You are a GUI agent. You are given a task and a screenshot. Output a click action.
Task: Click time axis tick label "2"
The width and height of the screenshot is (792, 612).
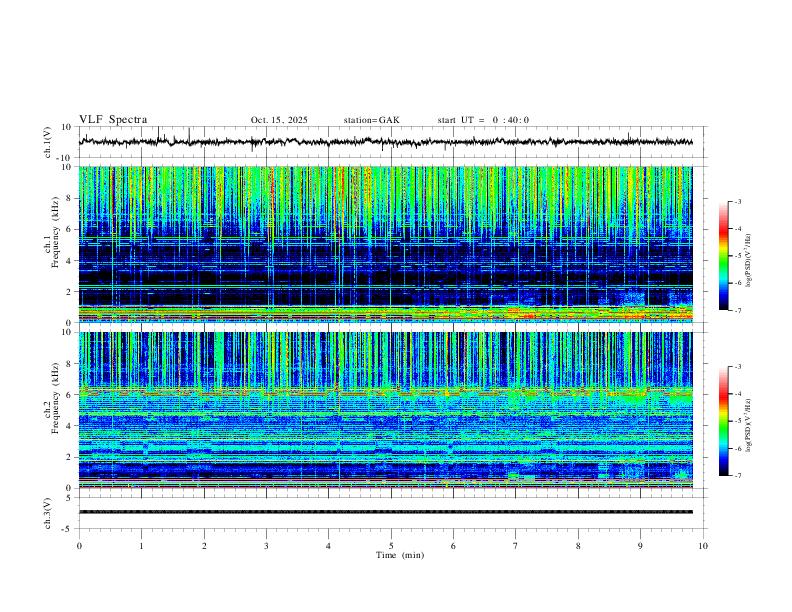pos(204,546)
